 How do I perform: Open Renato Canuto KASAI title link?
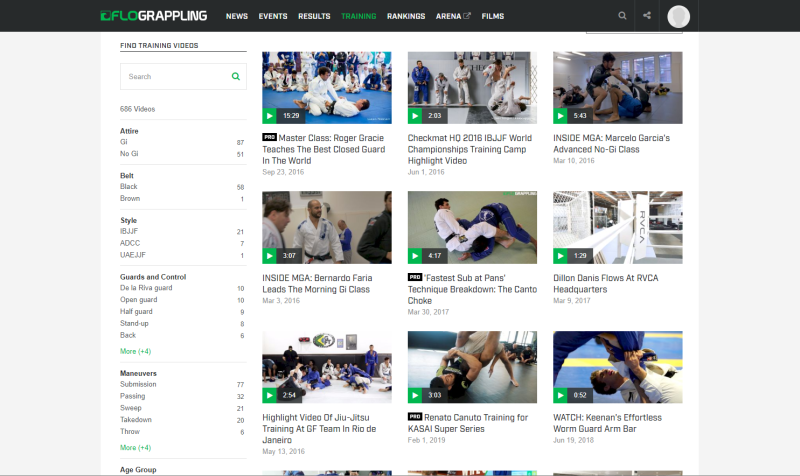point(468,423)
